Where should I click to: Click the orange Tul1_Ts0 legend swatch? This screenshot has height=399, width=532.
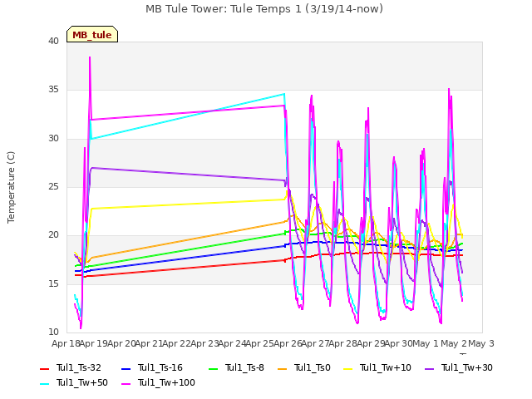[x=283, y=368]
